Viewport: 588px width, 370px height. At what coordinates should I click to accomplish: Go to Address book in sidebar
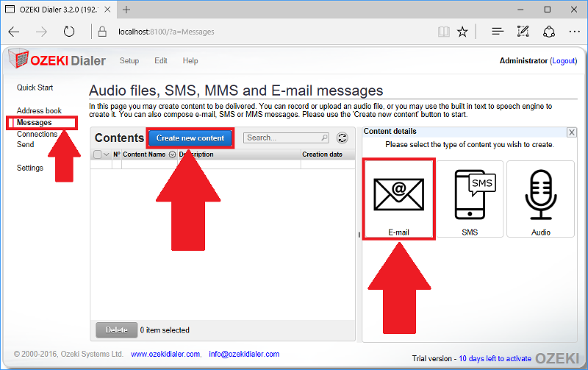[39, 111]
